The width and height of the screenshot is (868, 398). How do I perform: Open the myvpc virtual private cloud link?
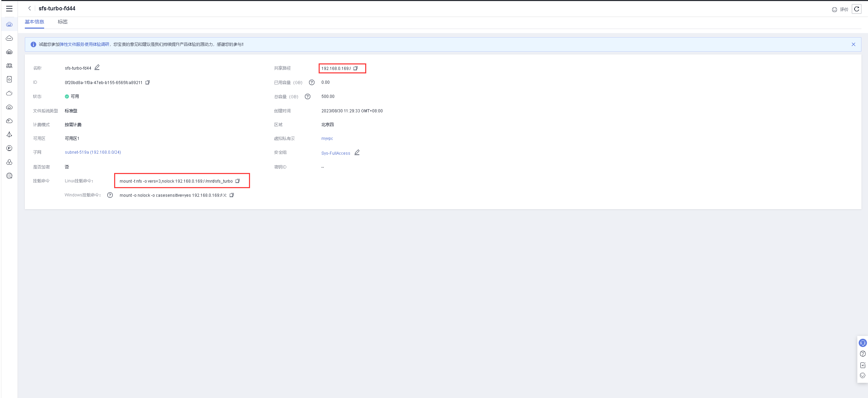click(327, 139)
